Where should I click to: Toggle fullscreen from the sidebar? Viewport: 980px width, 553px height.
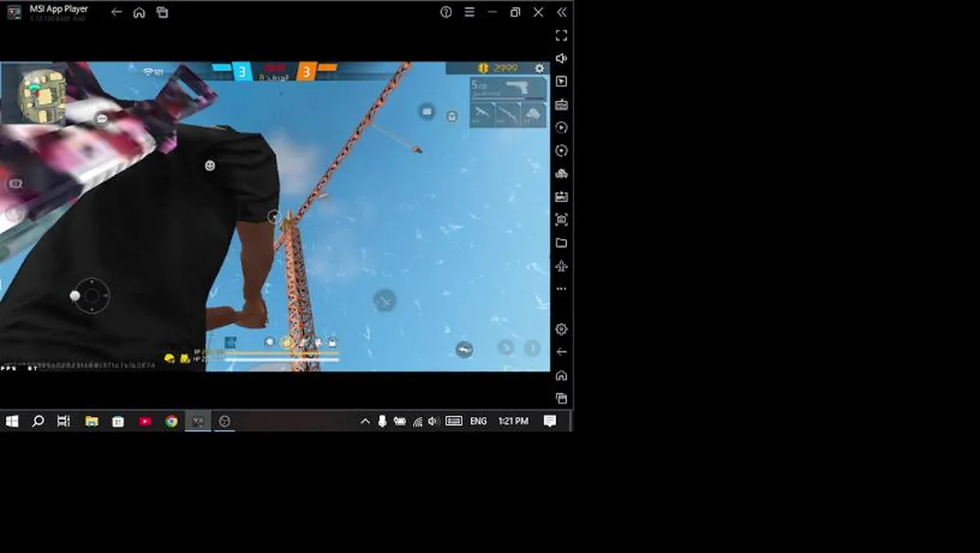pos(561,35)
